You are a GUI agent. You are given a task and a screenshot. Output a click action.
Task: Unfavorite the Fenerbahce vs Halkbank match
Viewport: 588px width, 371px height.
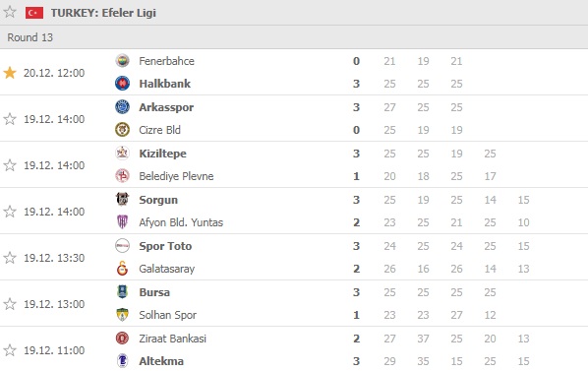point(10,73)
